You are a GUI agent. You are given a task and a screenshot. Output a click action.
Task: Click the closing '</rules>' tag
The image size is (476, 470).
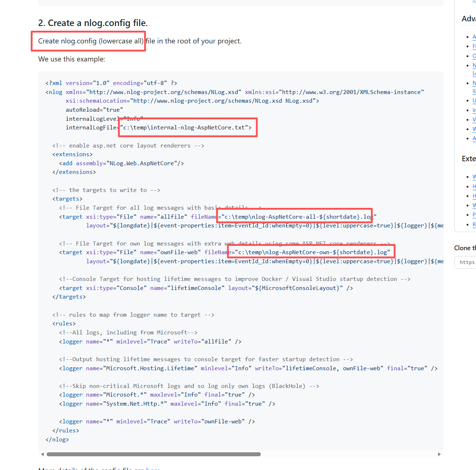66,431
